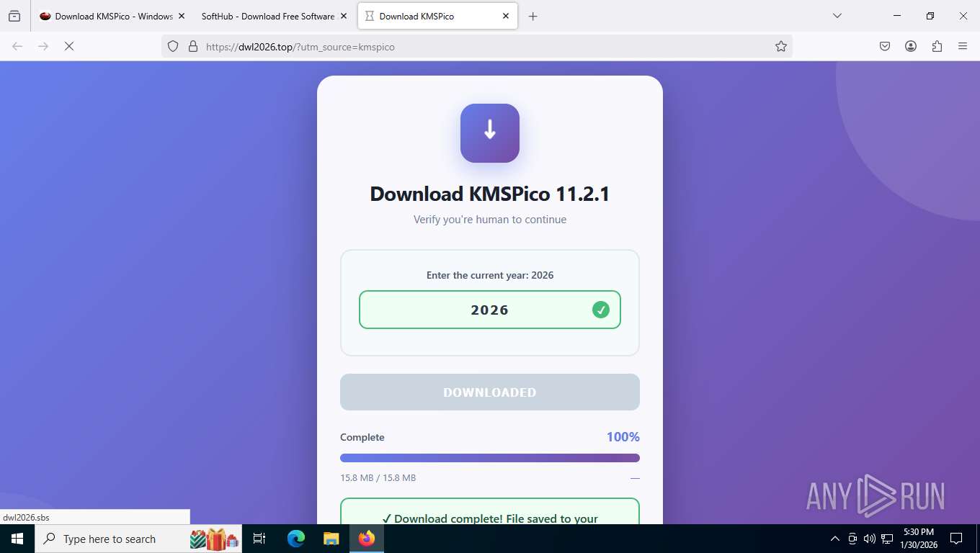The height and width of the screenshot is (553, 980).
Task: Launch Microsoft Edge from taskbar
Action: tap(296, 539)
